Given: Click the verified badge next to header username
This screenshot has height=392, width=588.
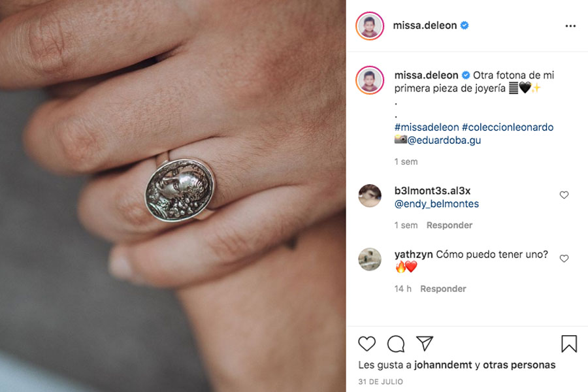Looking at the screenshot, I should tap(465, 25).
